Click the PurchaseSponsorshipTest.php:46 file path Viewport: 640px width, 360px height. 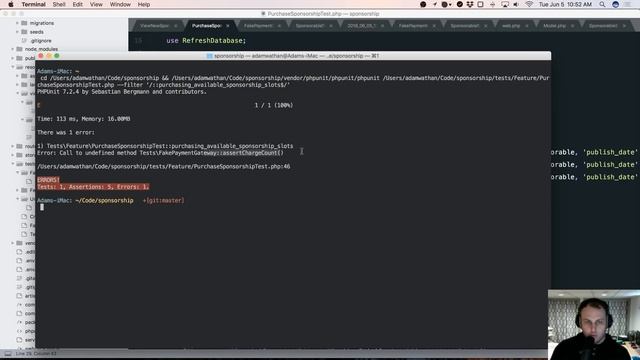[x=164, y=167]
